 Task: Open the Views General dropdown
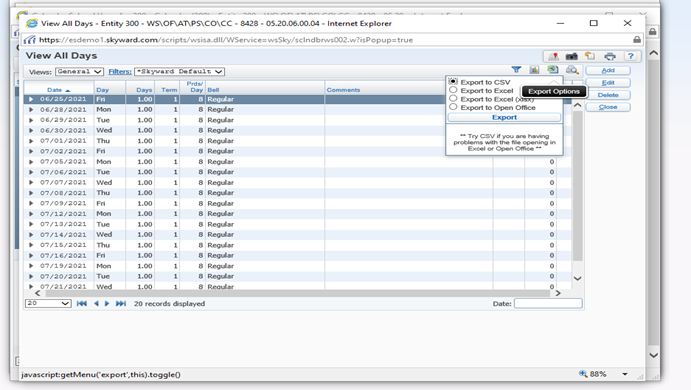click(79, 71)
